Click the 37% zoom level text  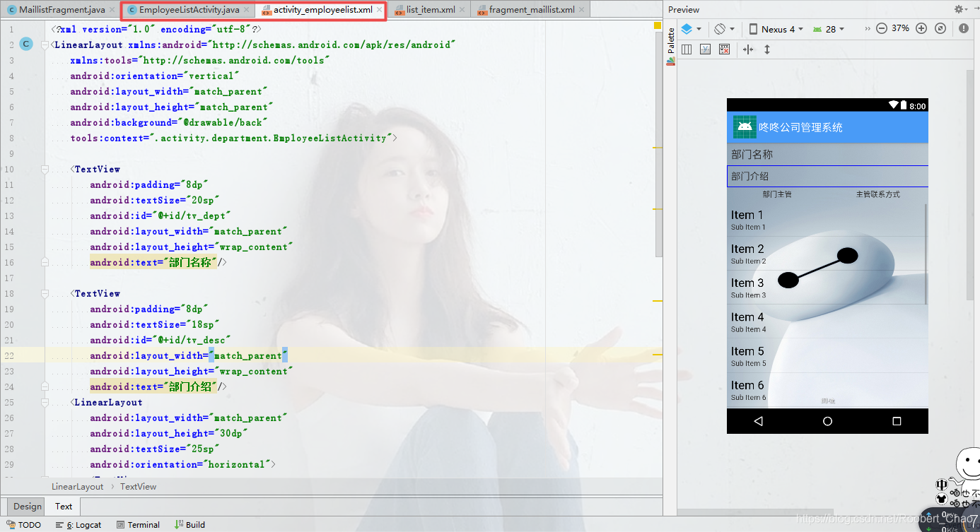pyautogui.click(x=901, y=29)
